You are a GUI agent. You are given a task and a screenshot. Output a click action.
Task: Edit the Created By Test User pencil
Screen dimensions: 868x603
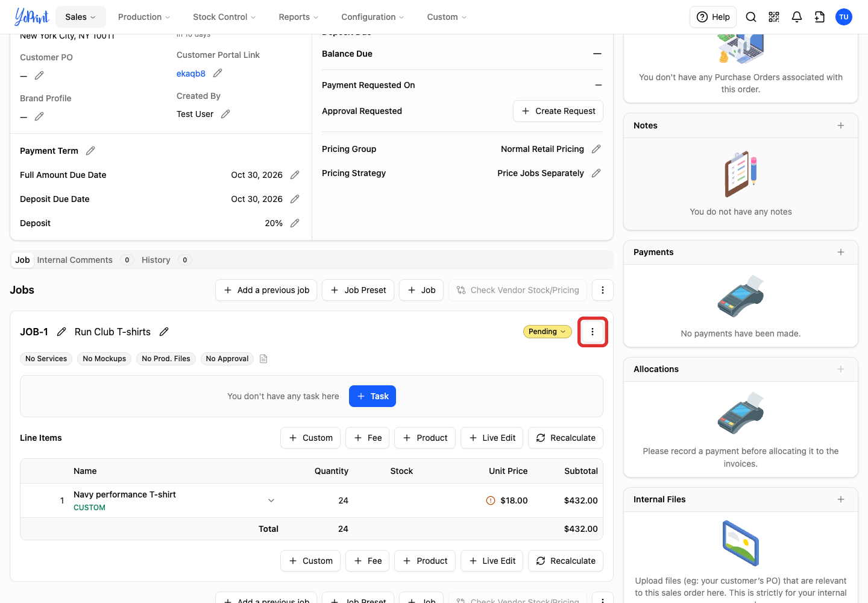tap(225, 114)
